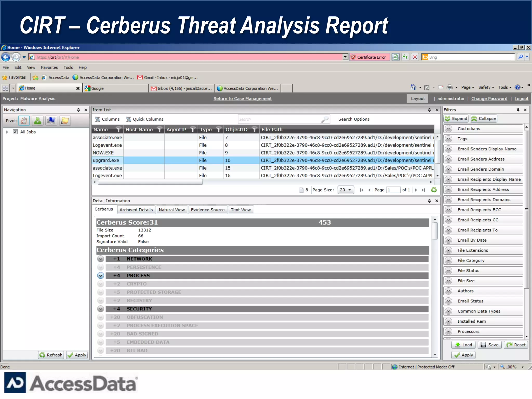The width and height of the screenshot is (532, 399).
Task: Select the folder Pivot icon
Action: point(65,121)
